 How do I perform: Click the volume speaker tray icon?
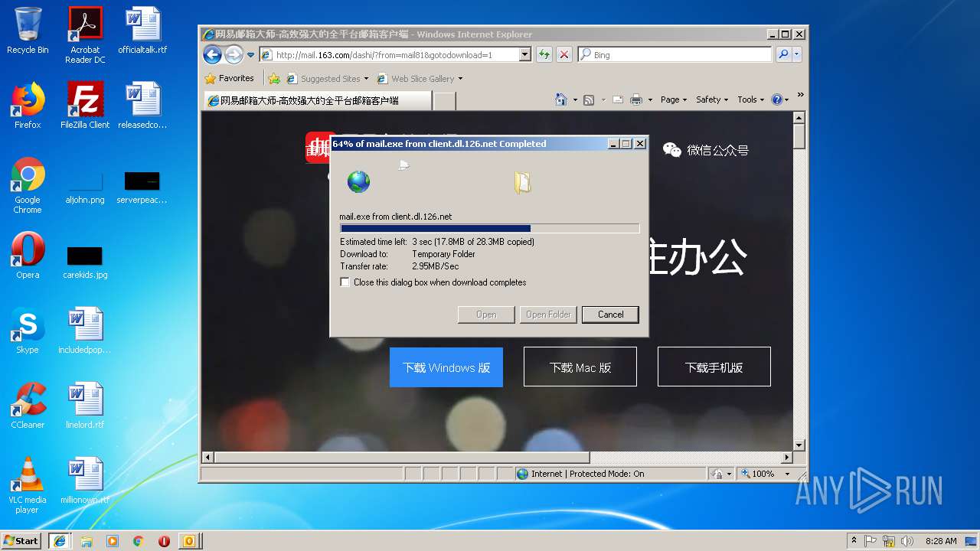point(906,541)
